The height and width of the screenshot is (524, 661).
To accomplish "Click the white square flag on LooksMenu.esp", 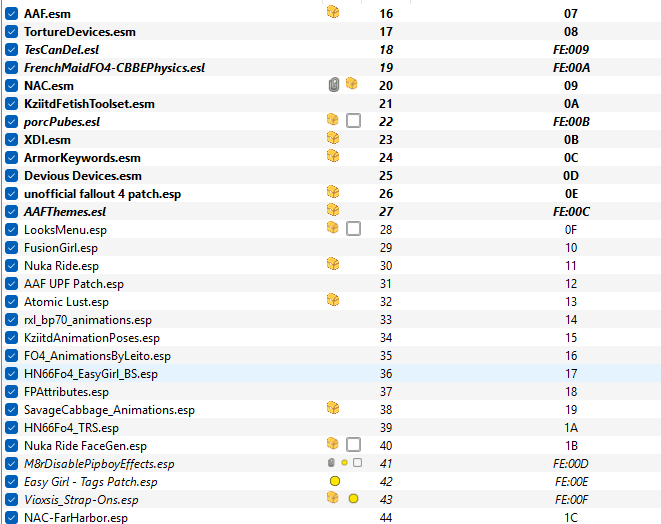I will click(353, 229).
